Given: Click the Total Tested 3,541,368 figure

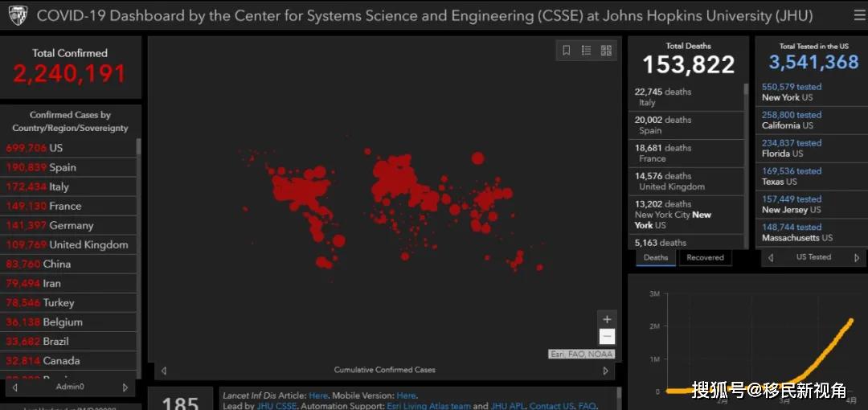Looking at the screenshot, I should [813, 61].
